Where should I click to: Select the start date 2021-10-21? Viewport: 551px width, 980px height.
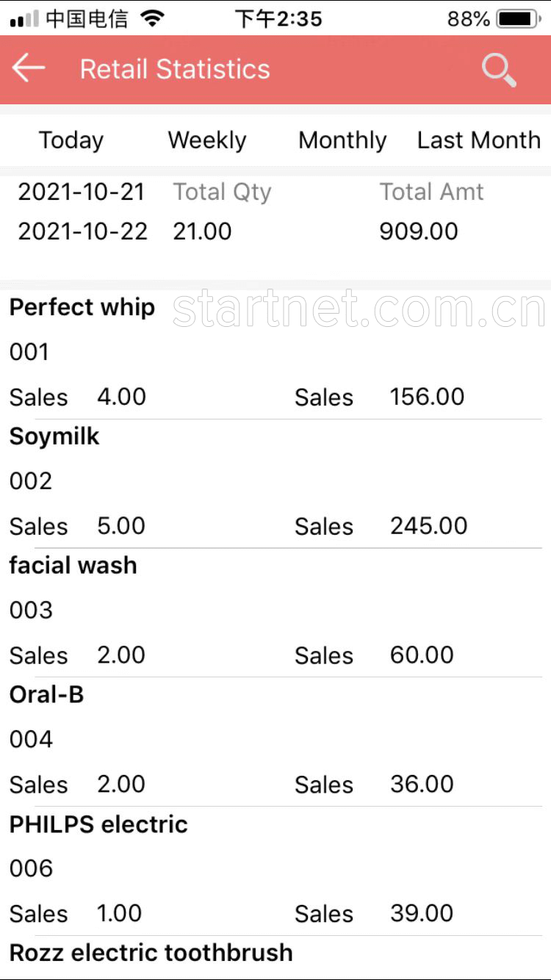click(82, 192)
